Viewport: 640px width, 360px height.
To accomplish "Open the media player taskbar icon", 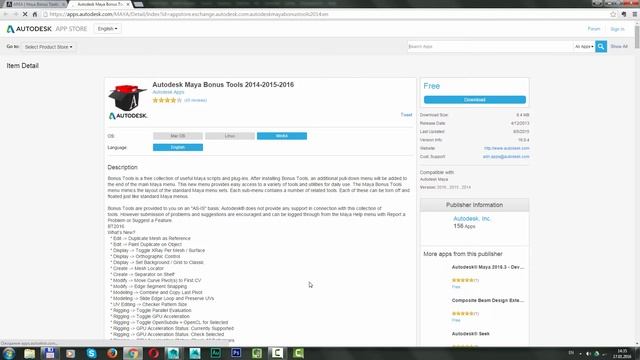I will (71, 353).
